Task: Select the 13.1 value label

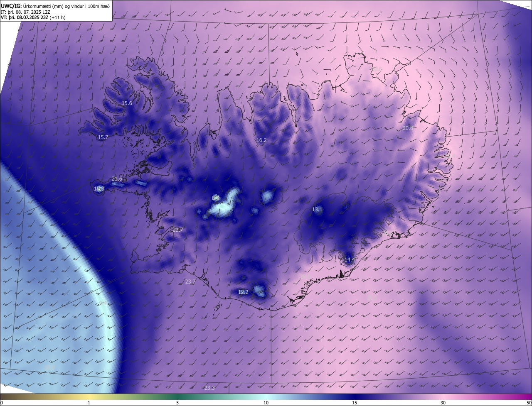Action: (317, 210)
